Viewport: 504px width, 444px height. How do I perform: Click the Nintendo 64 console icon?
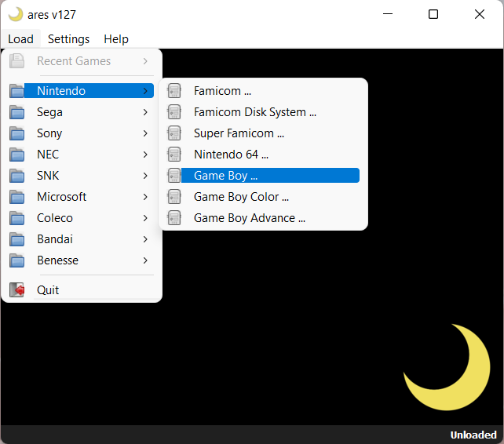174,155
